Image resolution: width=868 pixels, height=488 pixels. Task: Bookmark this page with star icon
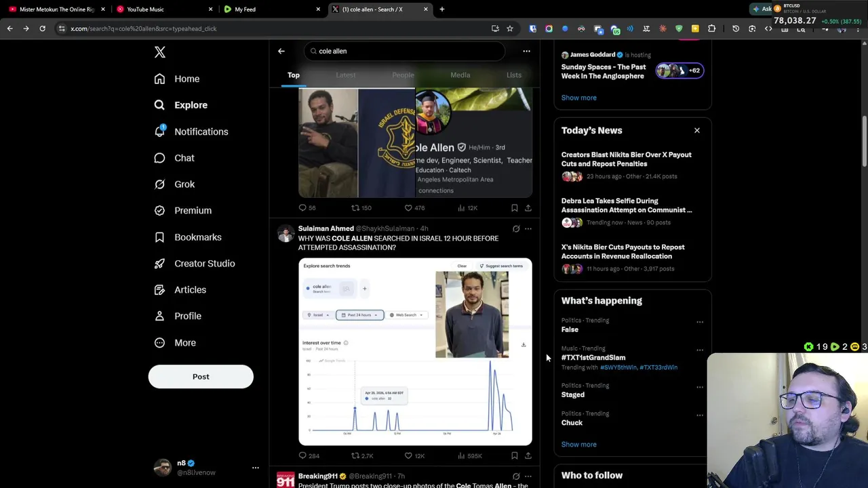point(510,28)
